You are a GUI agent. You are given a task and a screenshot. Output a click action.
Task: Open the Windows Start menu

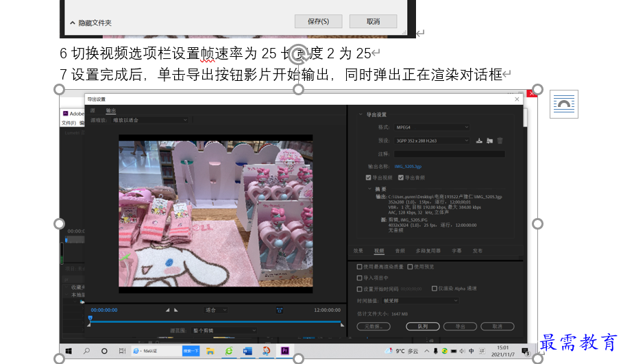click(69, 351)
